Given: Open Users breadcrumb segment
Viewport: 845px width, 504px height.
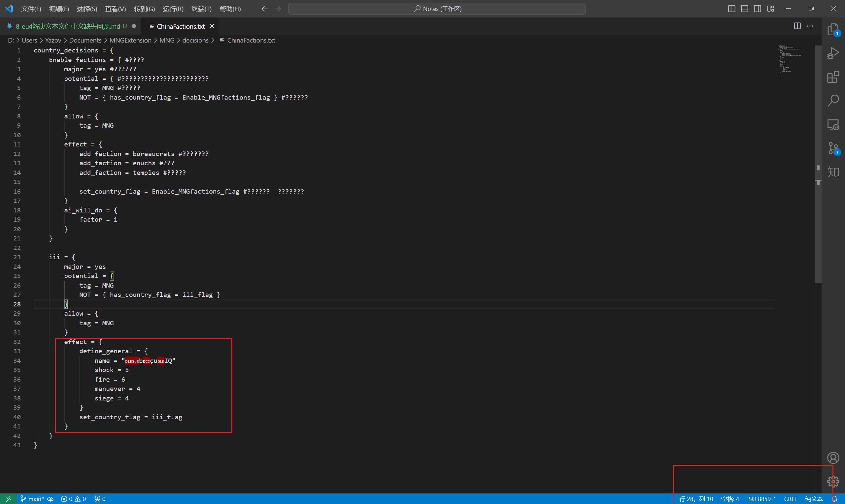Looking at the screenshot, I should pyautogui.click(x=30, y=40).
